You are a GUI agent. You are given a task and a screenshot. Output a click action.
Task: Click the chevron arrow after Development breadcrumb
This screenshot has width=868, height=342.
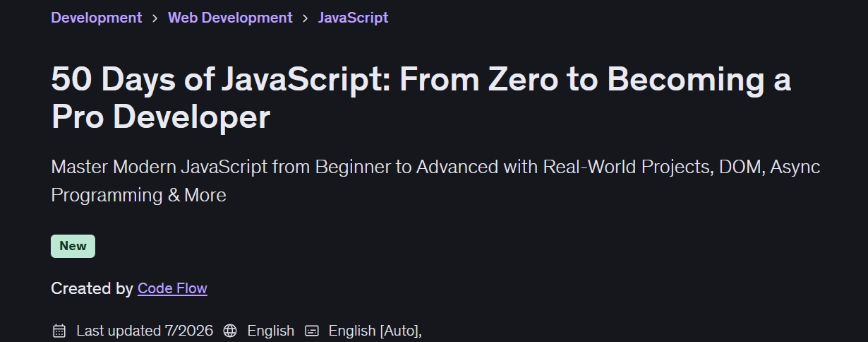coord(155,18)
